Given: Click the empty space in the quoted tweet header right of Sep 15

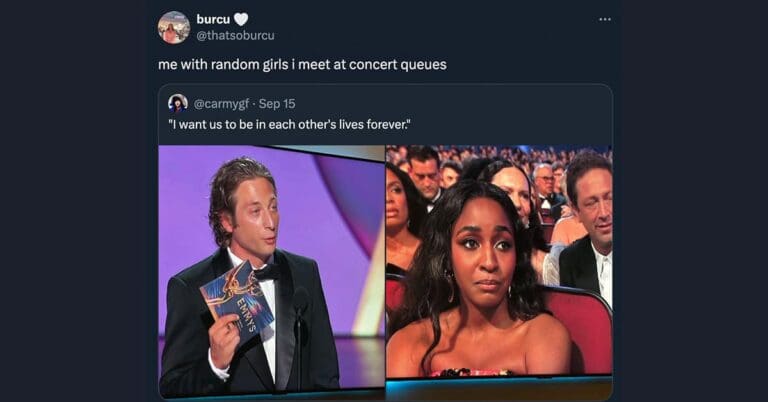Looking at the screenshot, I should (x=451, y=104).
